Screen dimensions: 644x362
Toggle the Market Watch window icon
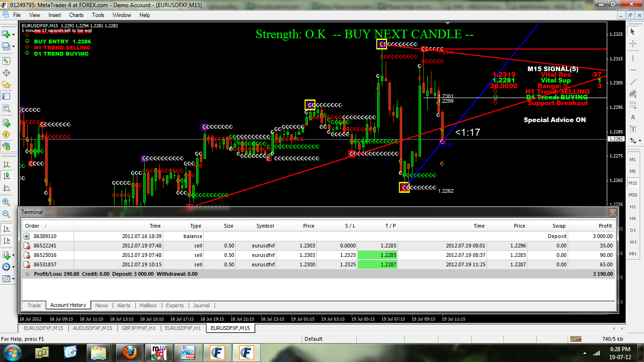[x=6, y=61]
